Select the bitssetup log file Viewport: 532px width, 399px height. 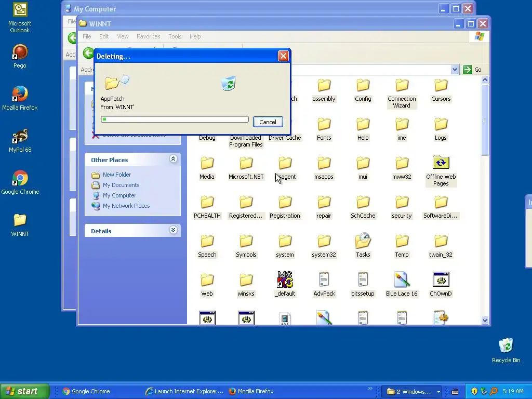[x=363, y=284]
